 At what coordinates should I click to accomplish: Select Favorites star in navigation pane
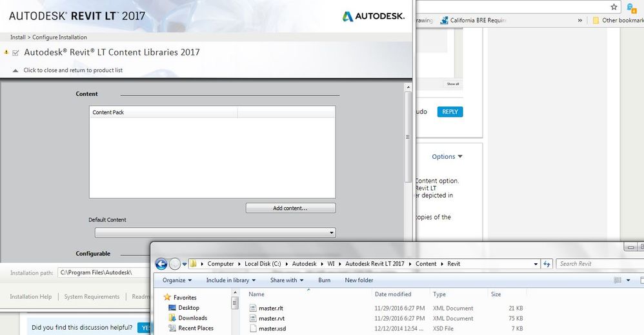pos(167,297)
